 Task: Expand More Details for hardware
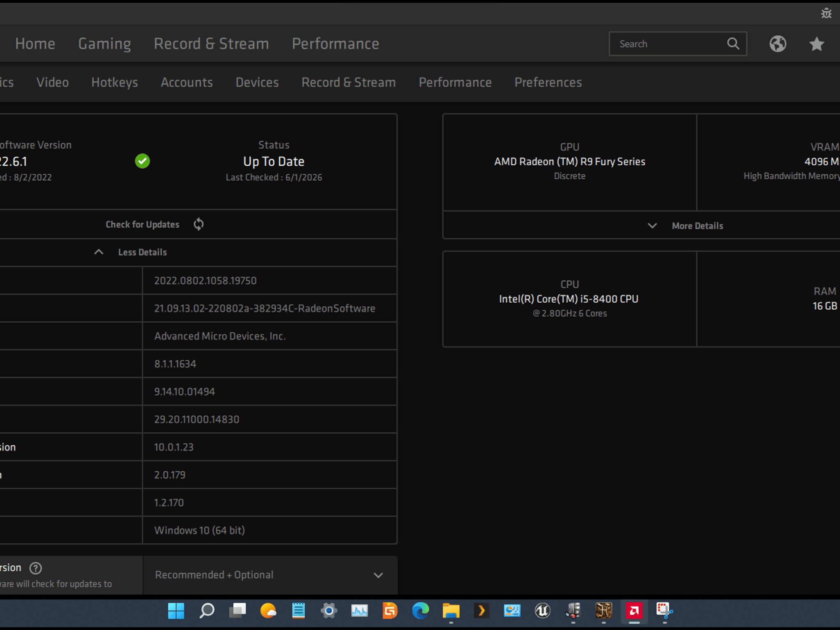coord(685,226)
